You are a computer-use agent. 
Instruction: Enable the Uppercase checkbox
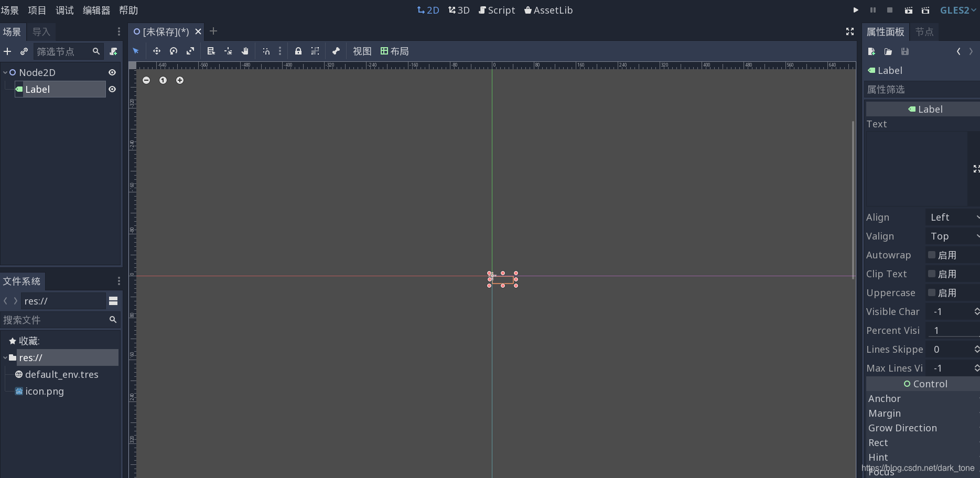point(932,292)
